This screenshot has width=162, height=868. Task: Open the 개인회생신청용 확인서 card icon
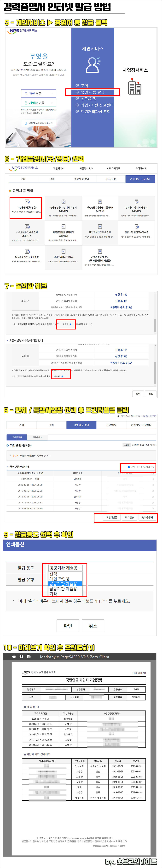click(x=100, y=226)
